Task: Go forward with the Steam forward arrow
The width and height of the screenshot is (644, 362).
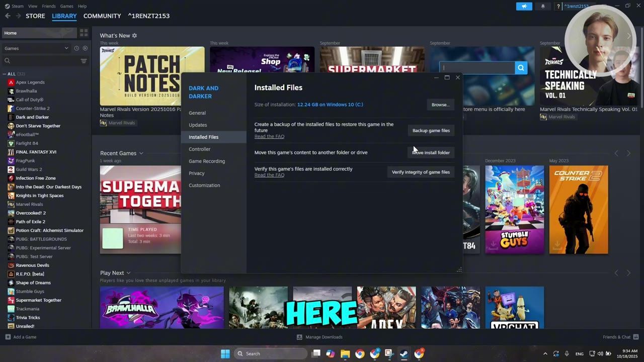Action: (19, 16)
